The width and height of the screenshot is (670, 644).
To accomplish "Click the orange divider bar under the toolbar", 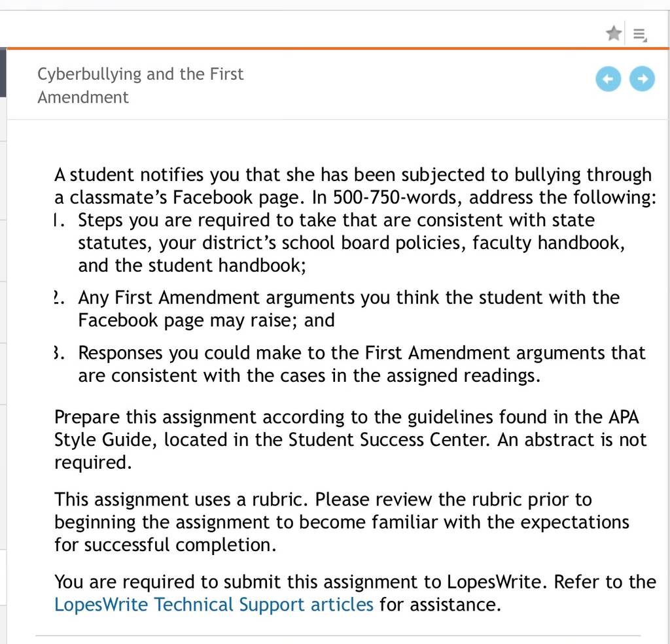I will [338, 48].
